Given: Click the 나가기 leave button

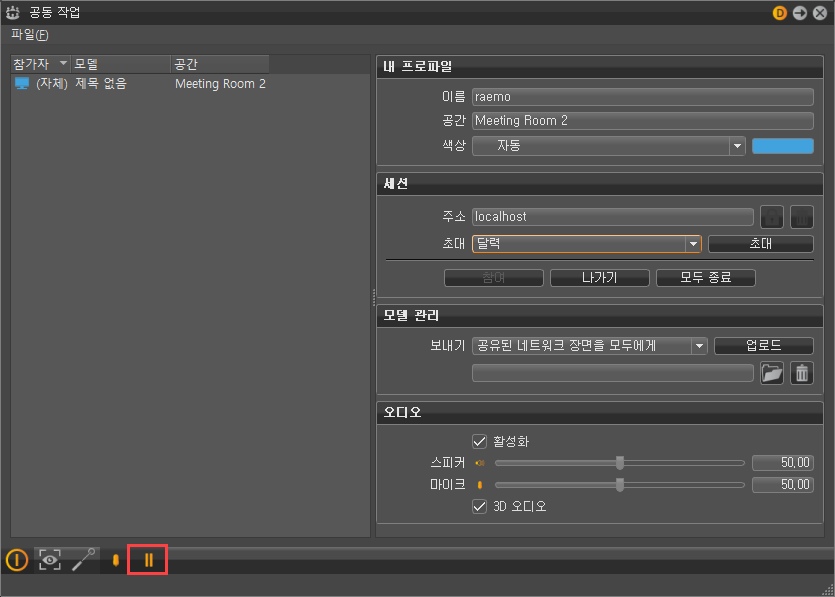Looking at the screenshot, I should 600,277.
